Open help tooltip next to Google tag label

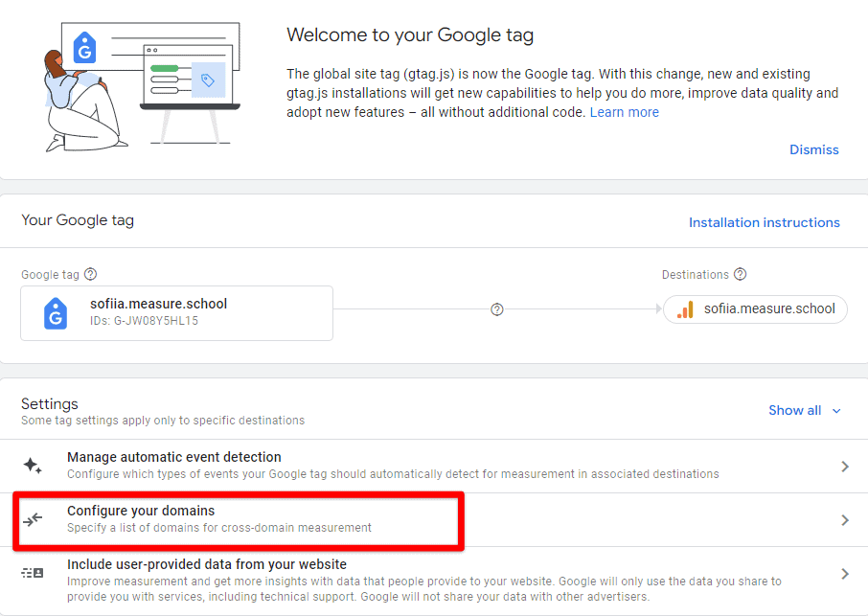pos(90,274)
